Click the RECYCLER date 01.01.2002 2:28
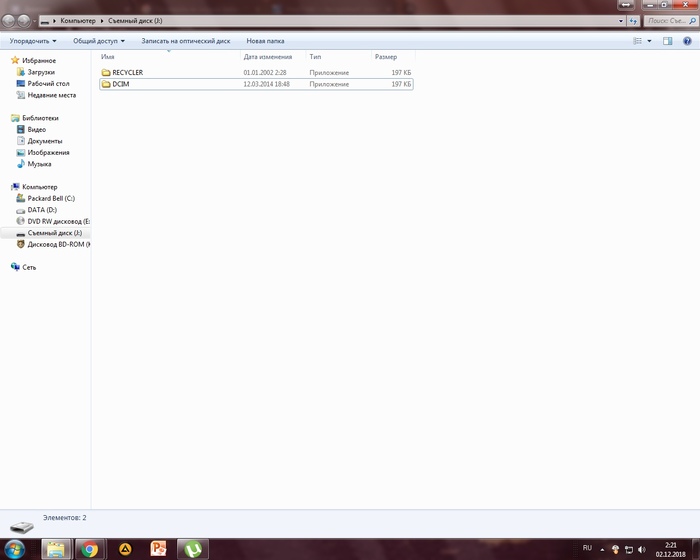 [265, 72]
